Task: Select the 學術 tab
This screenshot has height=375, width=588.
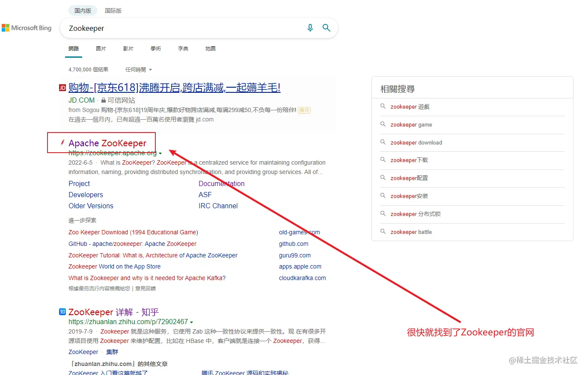Action: (156, 48)
